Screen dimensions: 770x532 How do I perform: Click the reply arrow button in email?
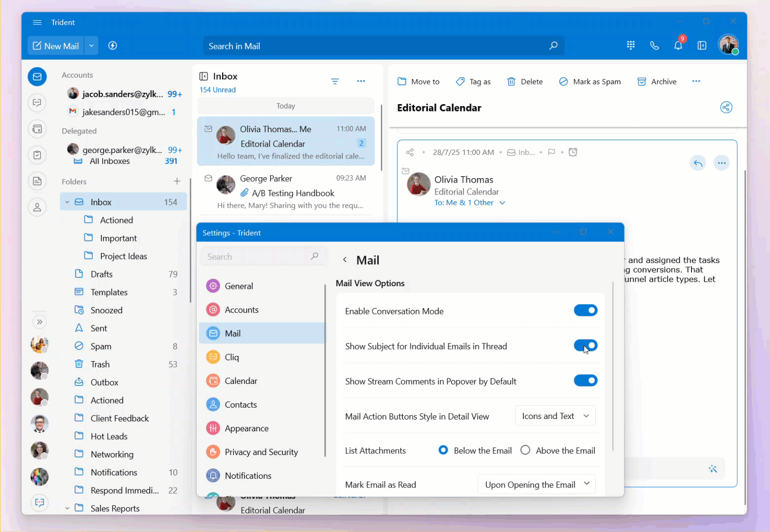coord(698,163)
